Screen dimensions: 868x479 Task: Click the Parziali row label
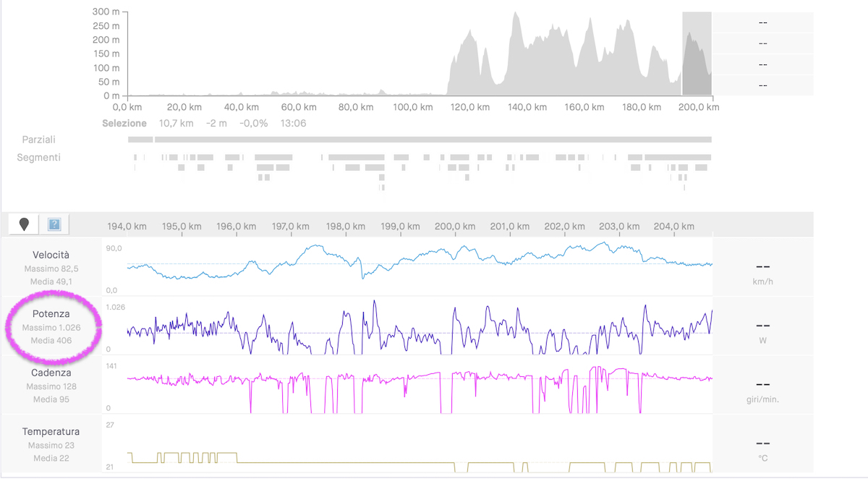tap(38, 139)
